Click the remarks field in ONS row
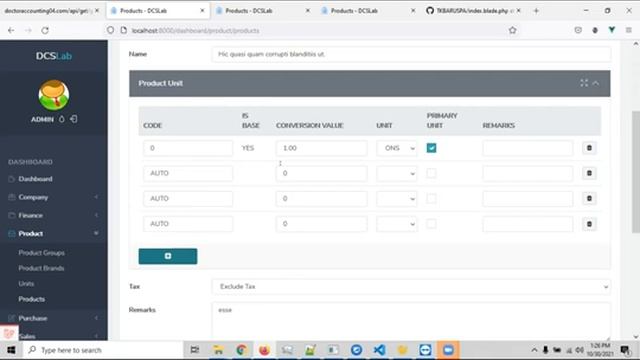The image size is (640, 360). coord(528,148)
